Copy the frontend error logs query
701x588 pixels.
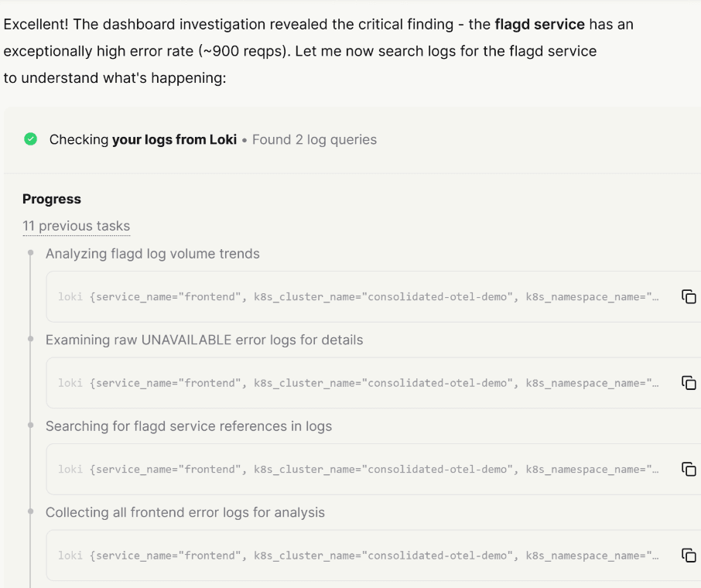point(688,555)
